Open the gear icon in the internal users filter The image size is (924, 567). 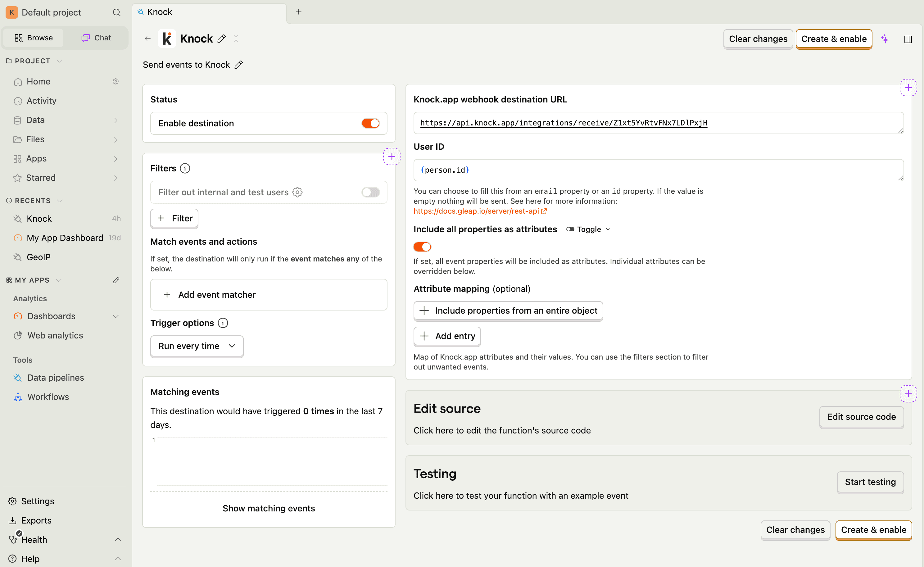pos(297,192)
